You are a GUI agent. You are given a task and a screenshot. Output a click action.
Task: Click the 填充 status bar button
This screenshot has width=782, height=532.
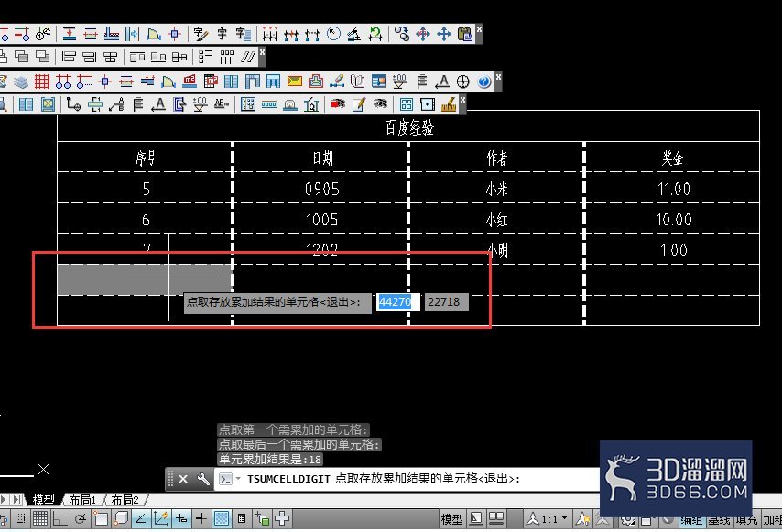[x=746, y=520]
